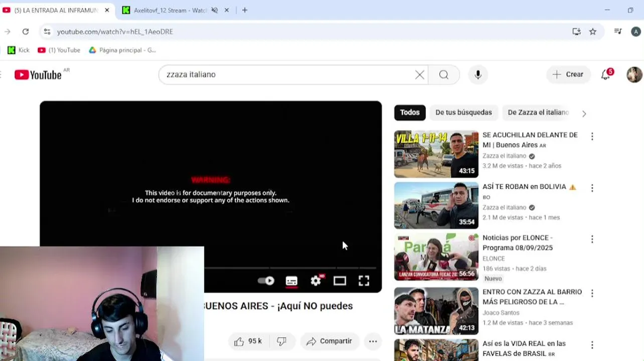Click the search magnifier button

coord(444,75)
